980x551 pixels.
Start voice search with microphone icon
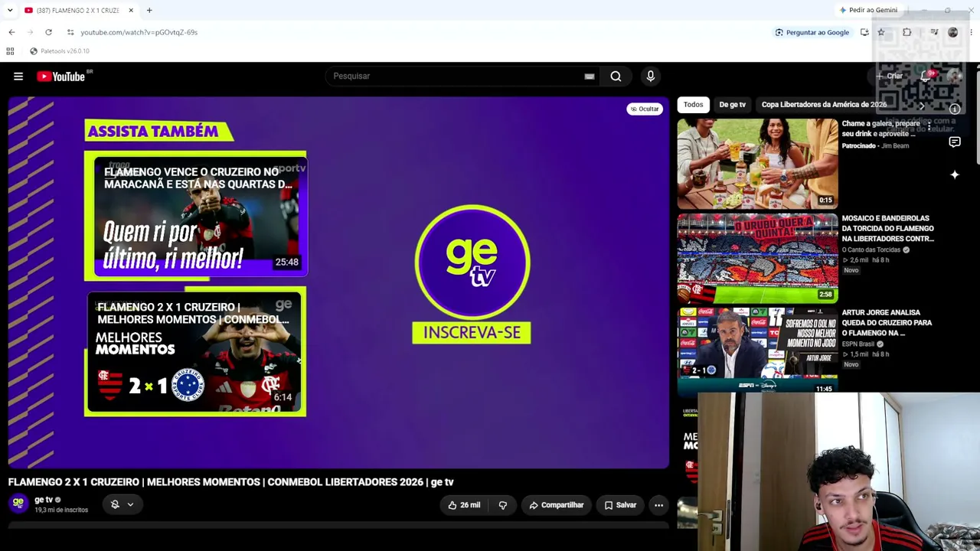point(651,77)
